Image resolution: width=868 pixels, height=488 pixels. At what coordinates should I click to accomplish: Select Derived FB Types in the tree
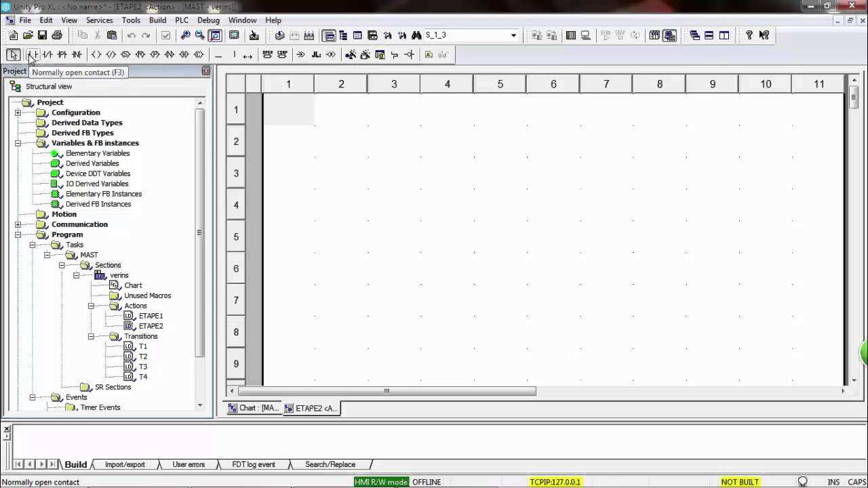click(83, 133)
